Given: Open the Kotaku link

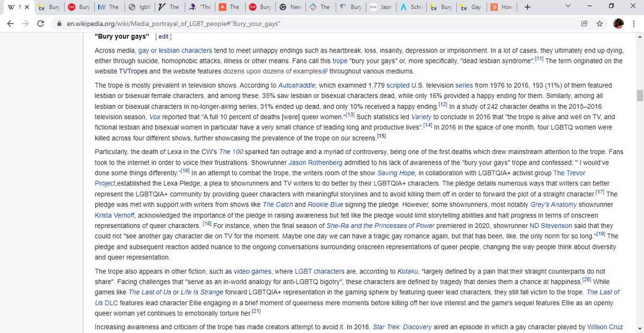Looking at the screenshot, I should [x=407, y=271].
